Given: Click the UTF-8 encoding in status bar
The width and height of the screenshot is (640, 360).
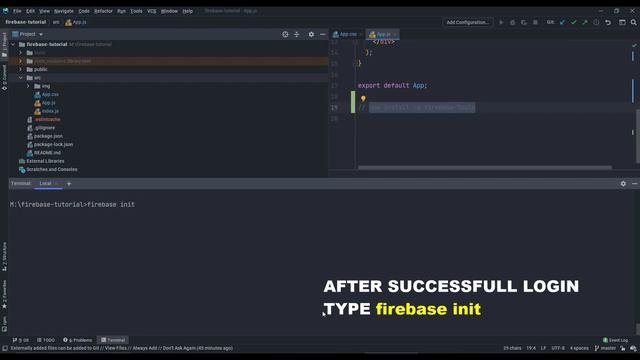Looking at the screenshot, I should point(558,348).
